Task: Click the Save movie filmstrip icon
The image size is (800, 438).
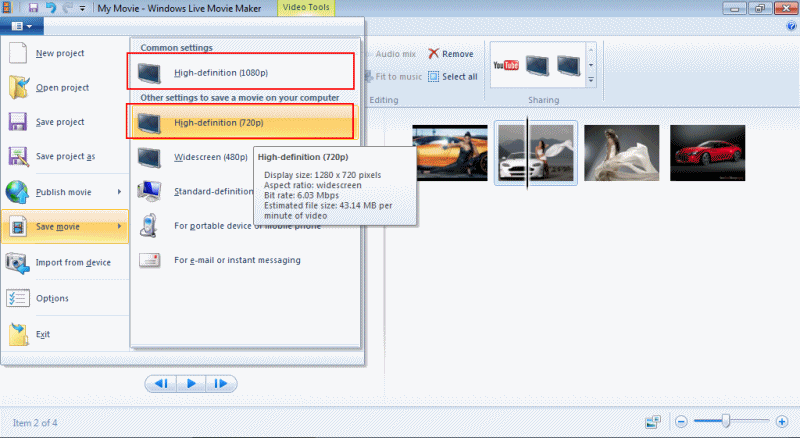Action: [x=18, y=227]
